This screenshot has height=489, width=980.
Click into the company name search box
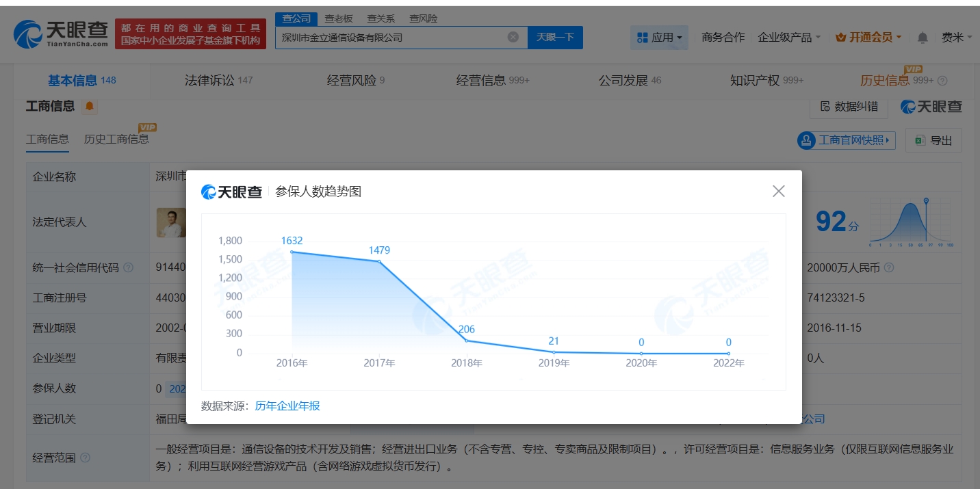click(x=390, y=38)
